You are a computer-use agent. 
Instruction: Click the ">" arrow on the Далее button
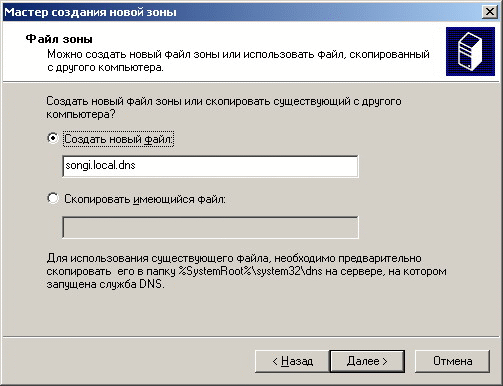(x=384, y=361)
